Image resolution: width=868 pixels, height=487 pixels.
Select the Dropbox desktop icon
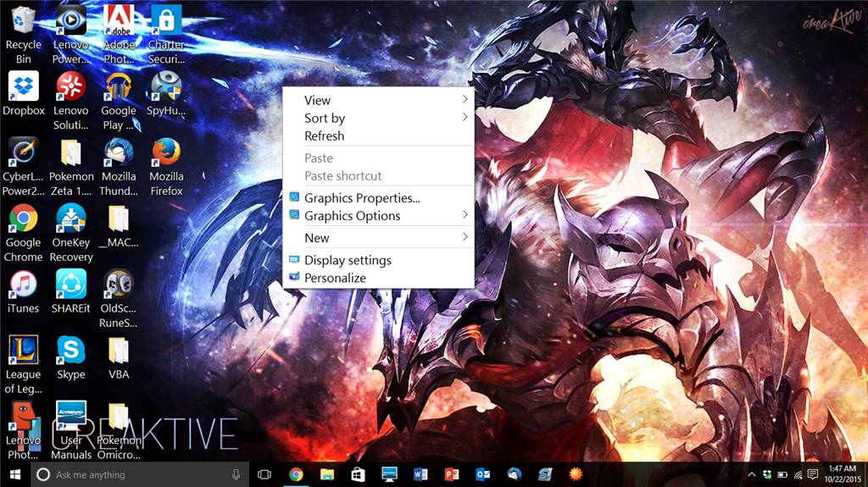(23, 94)
